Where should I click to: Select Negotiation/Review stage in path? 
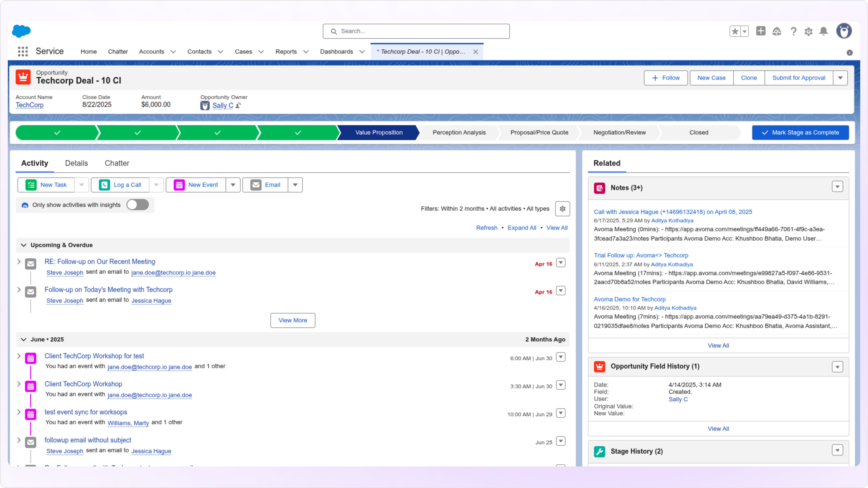[619, 133]
